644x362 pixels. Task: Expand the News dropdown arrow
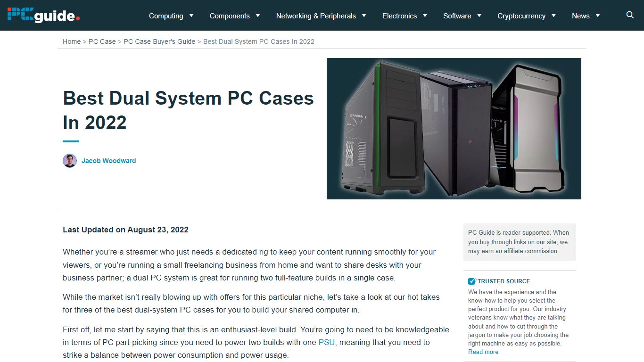coord(598,16)
